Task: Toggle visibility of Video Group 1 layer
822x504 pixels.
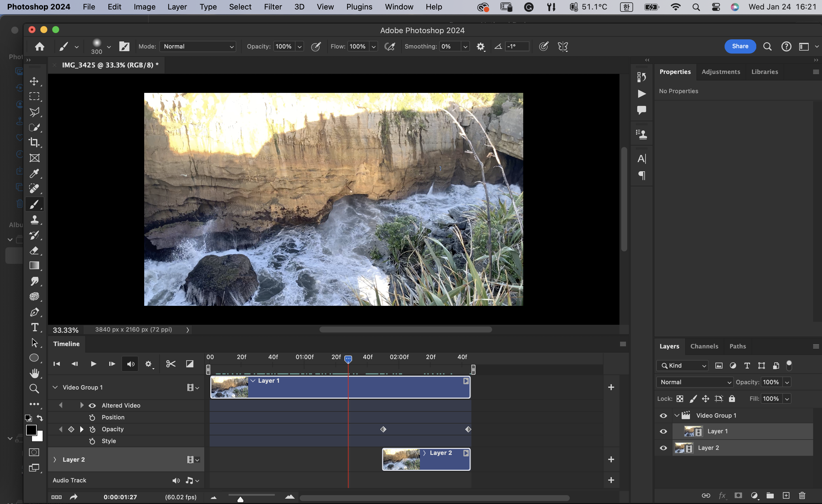Action: (x=663, y=416)
